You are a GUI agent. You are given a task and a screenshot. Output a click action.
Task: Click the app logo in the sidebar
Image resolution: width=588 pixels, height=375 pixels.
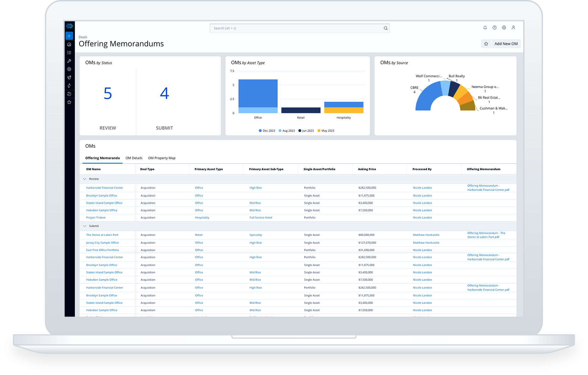click(x=69, y=26)
